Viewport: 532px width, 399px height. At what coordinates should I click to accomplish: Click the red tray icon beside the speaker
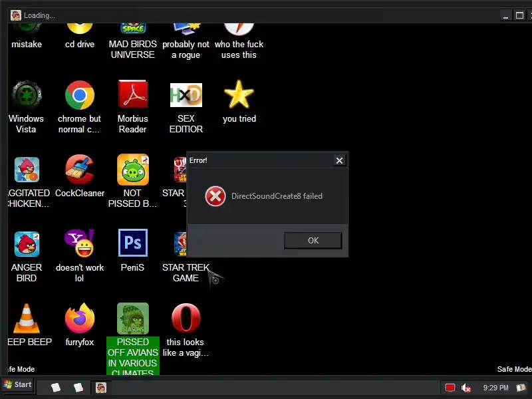click(450, 388)
